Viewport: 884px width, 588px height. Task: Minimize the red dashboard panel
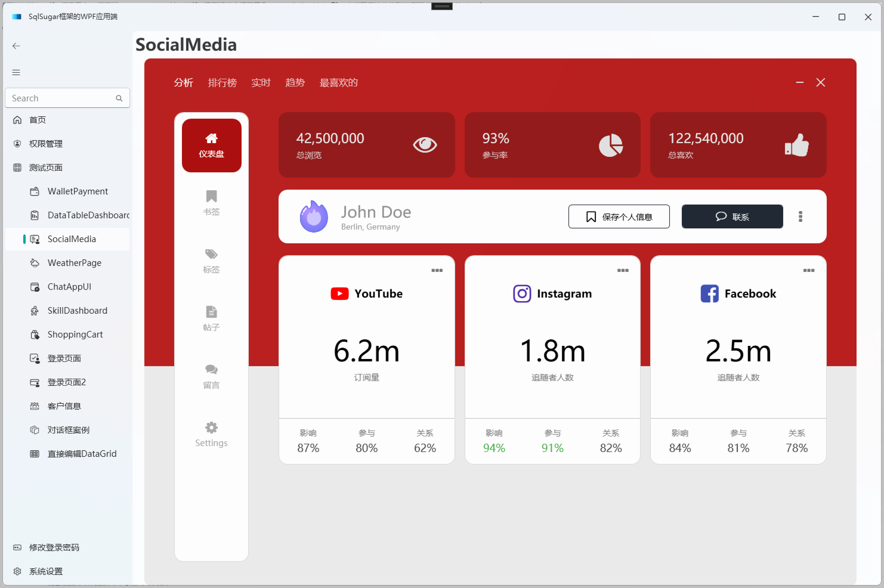click(x=800, y=83)
